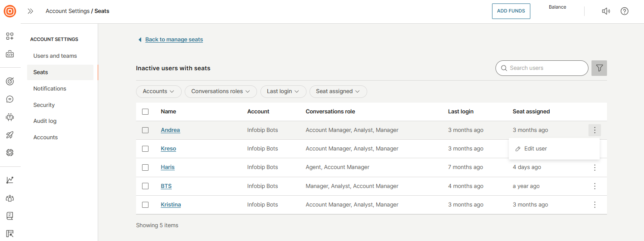Open the Seat assigned filter dropdown
The height and width of the screenshot is (241, 644).
(x=338, y=91)
